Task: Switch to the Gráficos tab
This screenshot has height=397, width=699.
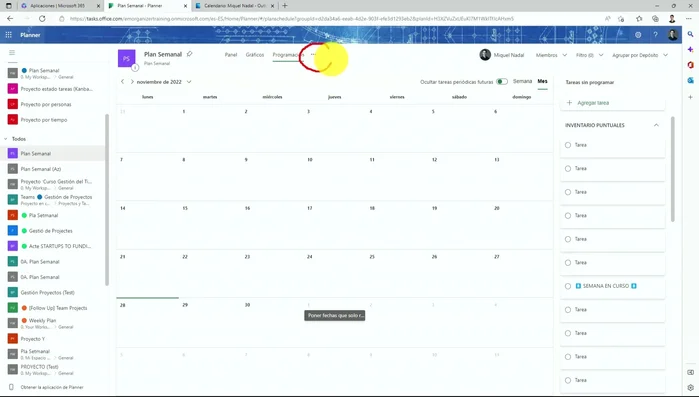Action: pyautogui.click(x=255, y=55)
